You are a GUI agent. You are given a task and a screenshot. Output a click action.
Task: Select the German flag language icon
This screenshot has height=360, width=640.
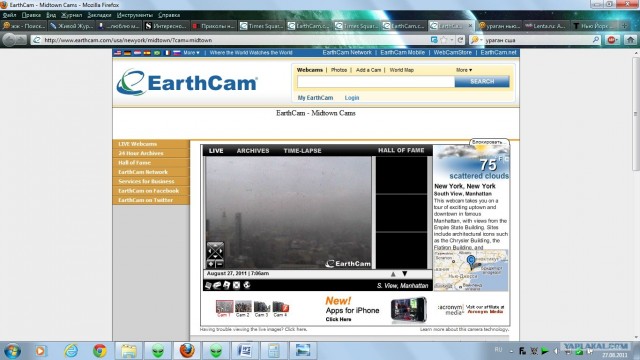[127, 53]
